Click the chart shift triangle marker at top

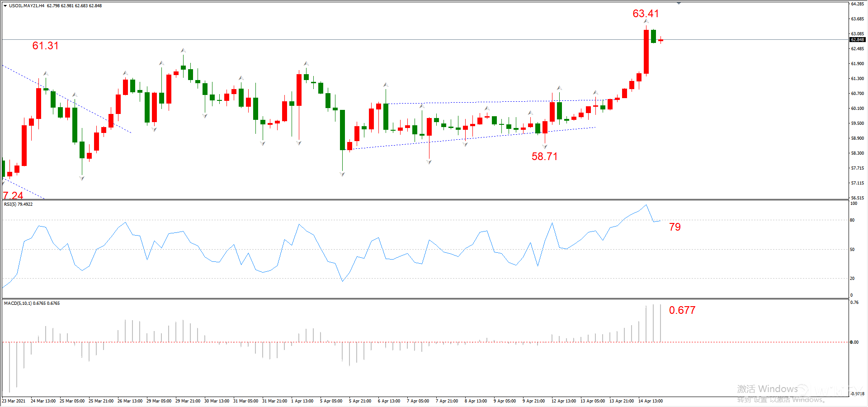[x=679, y=3]
